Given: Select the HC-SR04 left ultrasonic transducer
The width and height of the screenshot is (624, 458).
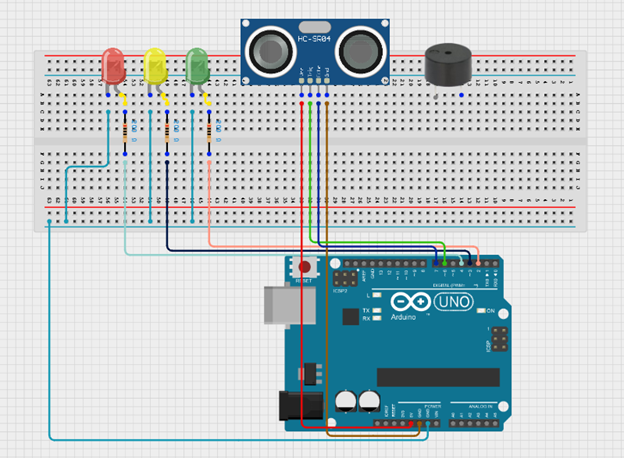Looking at the screenshot, I should [271, 51].
